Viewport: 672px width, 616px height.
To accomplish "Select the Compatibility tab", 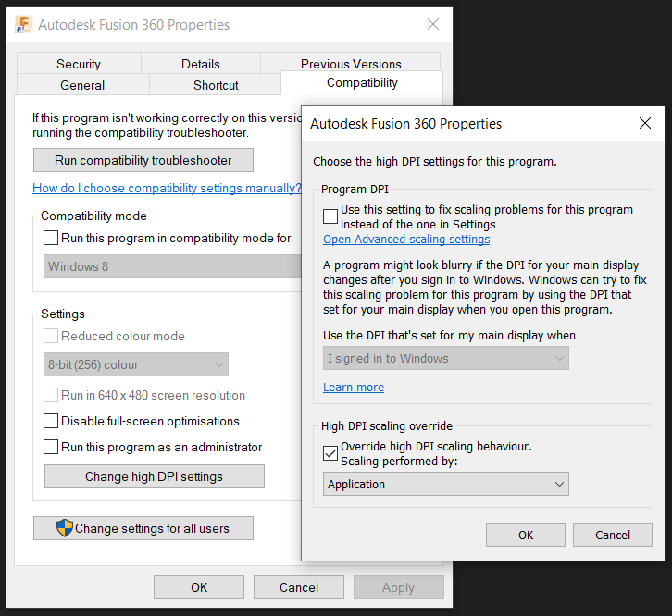I will (362, 82).
